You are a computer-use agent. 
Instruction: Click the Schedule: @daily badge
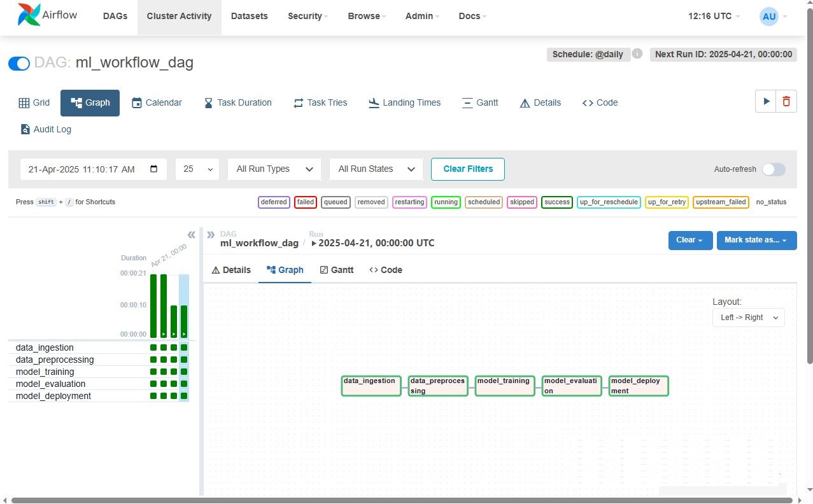[x=588, y=54]
